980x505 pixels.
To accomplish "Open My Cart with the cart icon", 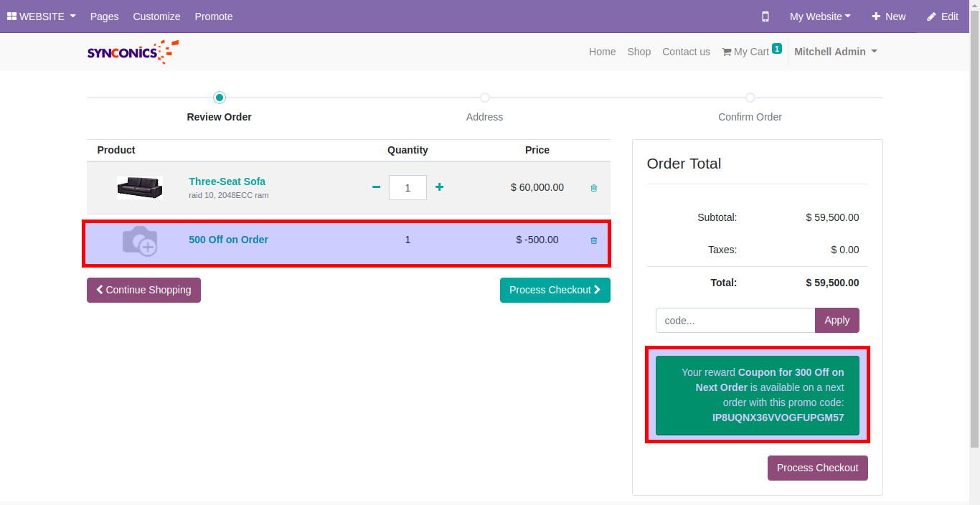I will 746,52.
